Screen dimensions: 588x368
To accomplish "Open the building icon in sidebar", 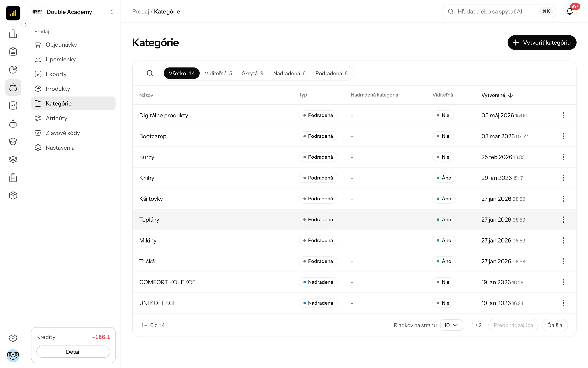I will click(13, 177).
